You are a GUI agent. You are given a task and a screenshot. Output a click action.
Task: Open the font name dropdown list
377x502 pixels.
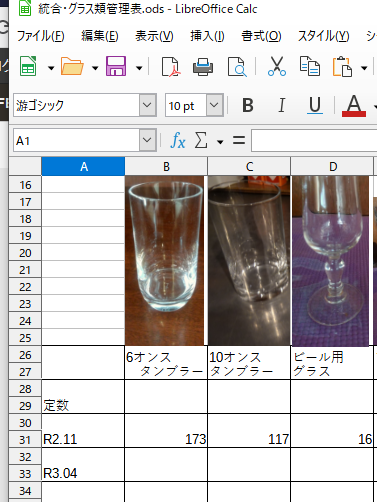tap(147, 105)
